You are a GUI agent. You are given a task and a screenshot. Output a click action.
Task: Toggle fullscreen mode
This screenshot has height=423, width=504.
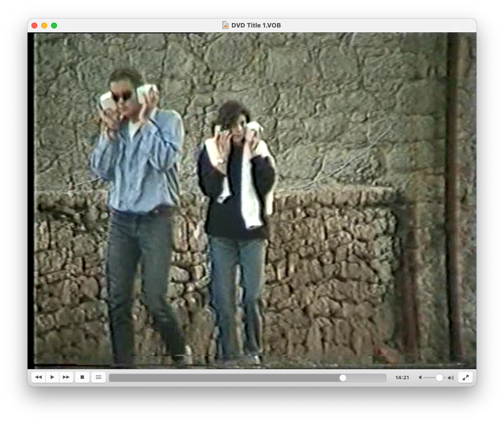pos(465,377)
